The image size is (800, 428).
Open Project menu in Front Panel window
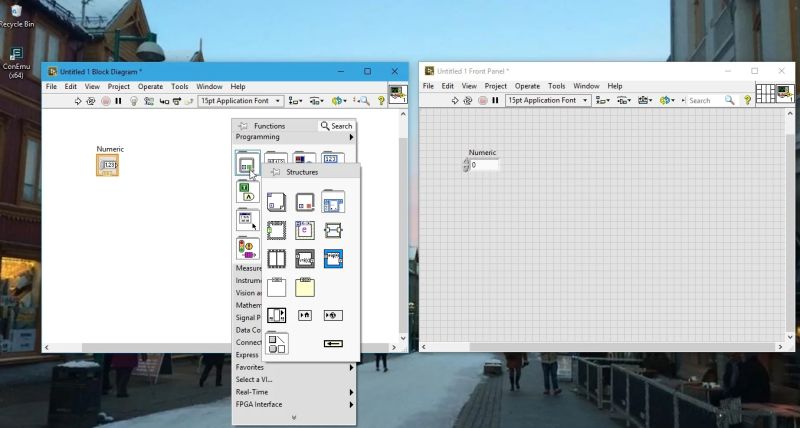[x=495, y=86]
